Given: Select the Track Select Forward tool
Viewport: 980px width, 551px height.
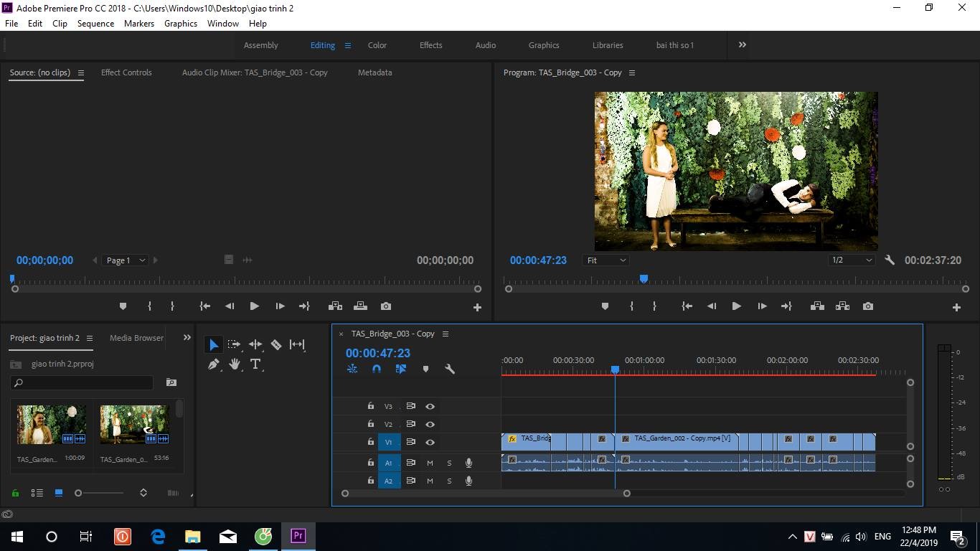Looking at the screenshot, I should pyautogui.click(x=234, y=344).
